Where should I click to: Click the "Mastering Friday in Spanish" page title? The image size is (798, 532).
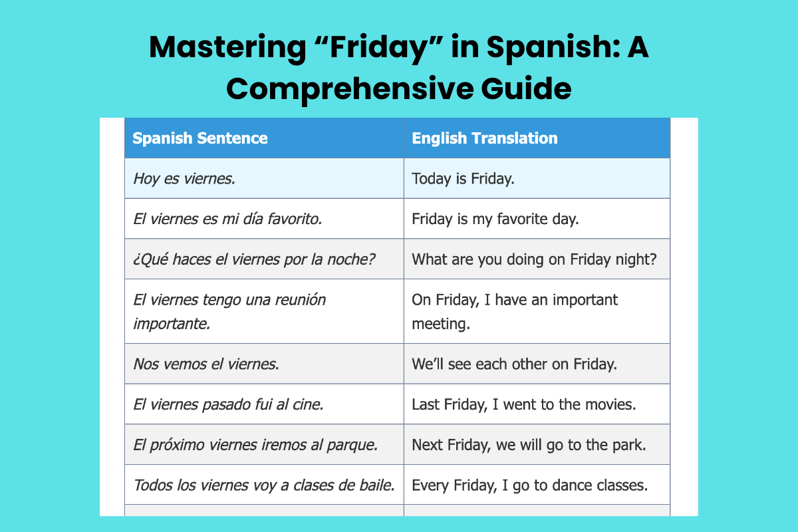point(399,66)
